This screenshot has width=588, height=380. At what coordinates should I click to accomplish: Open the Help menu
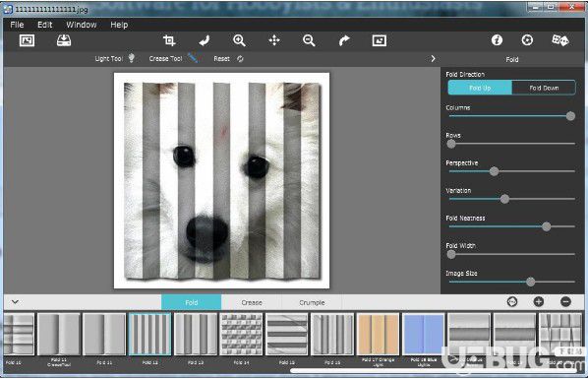[x=119, y=25]
